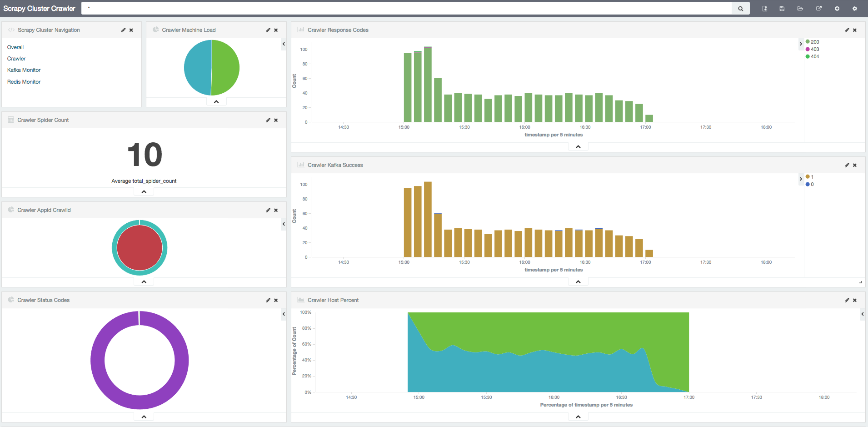Open the Overall dashboard link
This screenshot has height=427, width=868.
15,47
